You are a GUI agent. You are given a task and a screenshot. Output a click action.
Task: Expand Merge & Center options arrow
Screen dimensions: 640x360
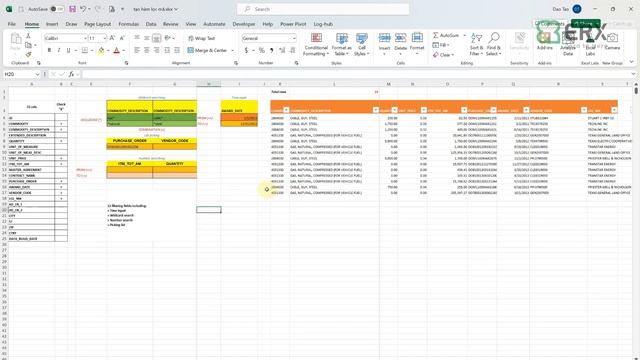click(233, 50)
